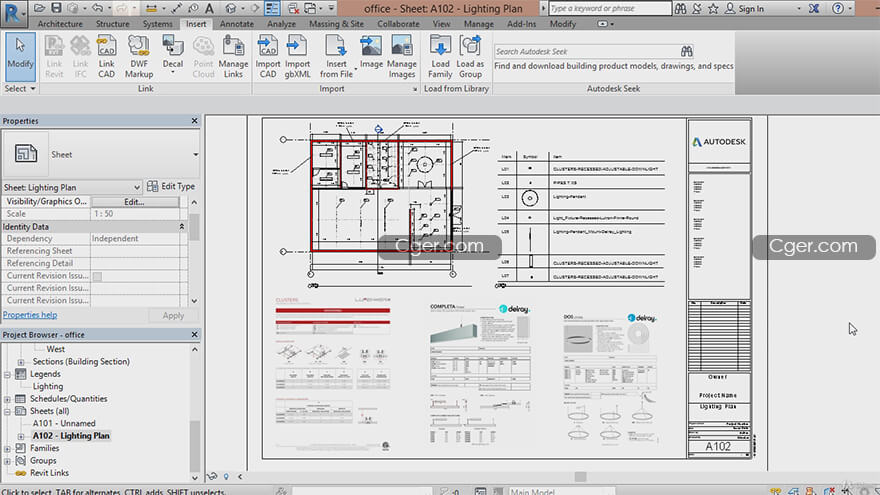The width and height of the screenshot is (880, 495).
Task: Click the Import CAD tool
Action: (x=268, y=57)
